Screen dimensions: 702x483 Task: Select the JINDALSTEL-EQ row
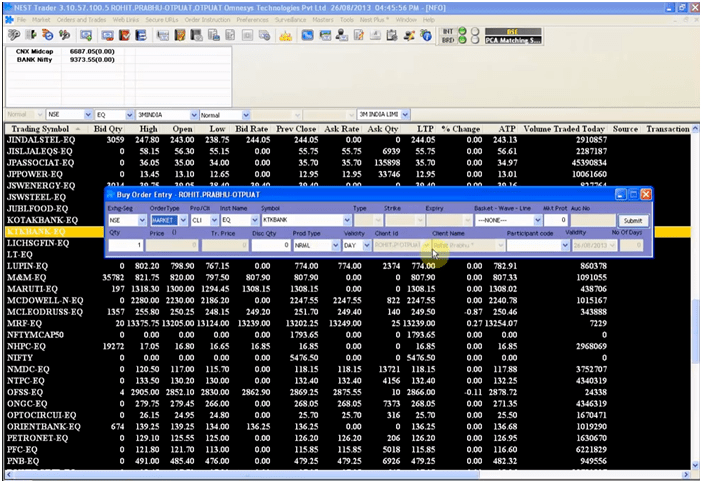[x=347, y=140]
